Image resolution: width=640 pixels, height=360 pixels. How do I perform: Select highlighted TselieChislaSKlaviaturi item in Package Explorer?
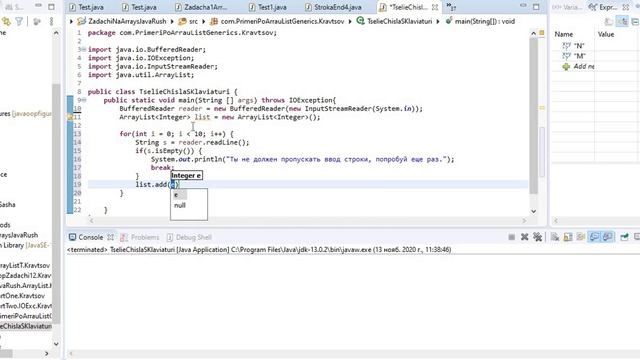tap(26, 326)
